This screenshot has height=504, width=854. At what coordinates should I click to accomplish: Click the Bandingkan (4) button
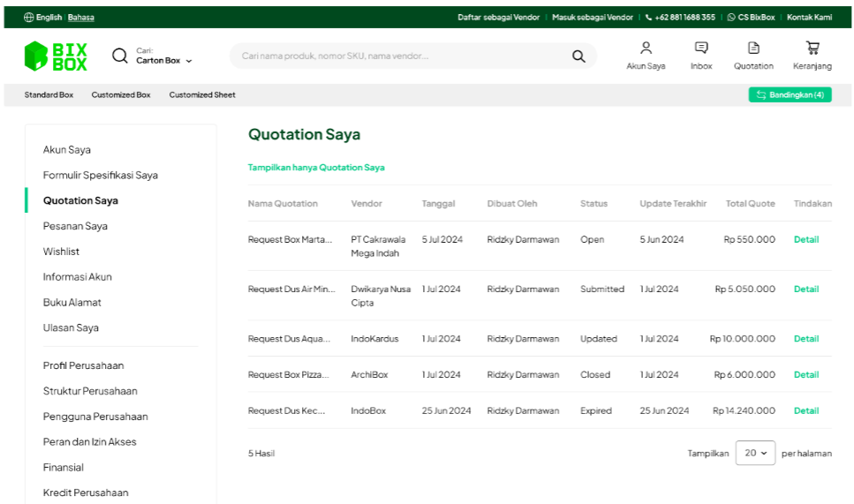790,95
